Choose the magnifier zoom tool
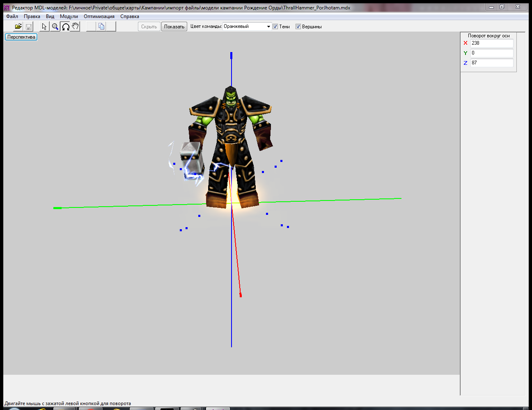This screenshot has width=532, height=410. [x=55, y=27]
